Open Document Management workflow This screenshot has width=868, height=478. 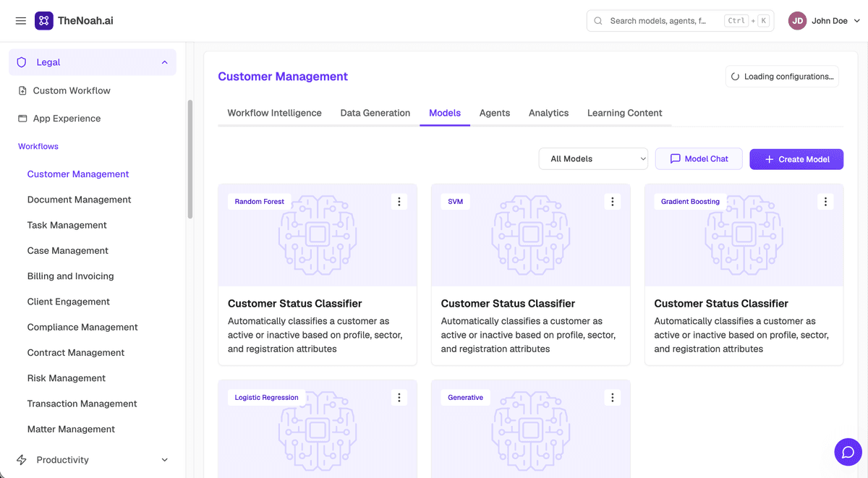tap(80, 200)
